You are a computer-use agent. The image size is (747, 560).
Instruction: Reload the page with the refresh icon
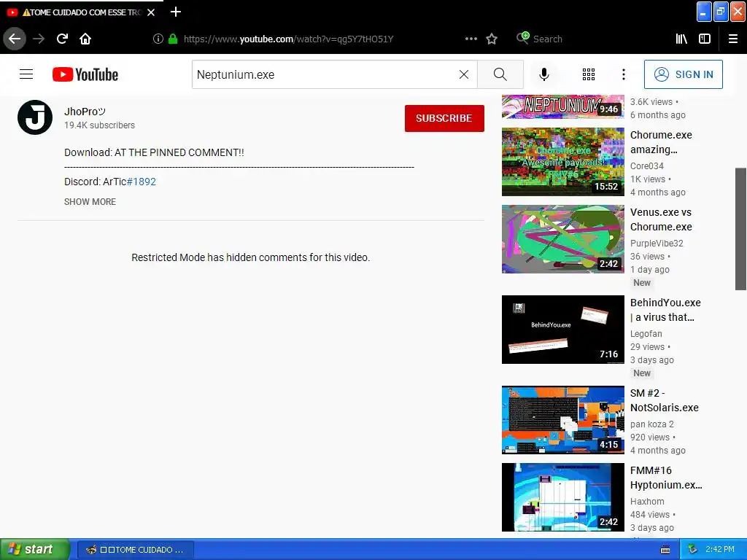pos(62,39)
